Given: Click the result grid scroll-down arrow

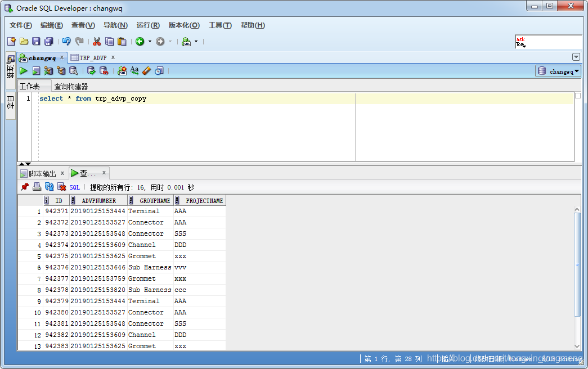Looking at the screenshot, I should (x=577, y=346).
